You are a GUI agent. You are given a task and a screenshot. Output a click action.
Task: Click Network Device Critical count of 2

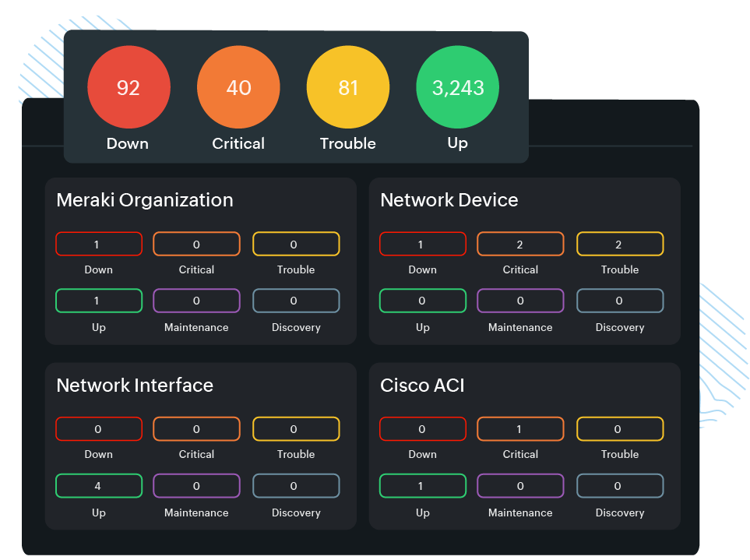click(x=520, y=245)
